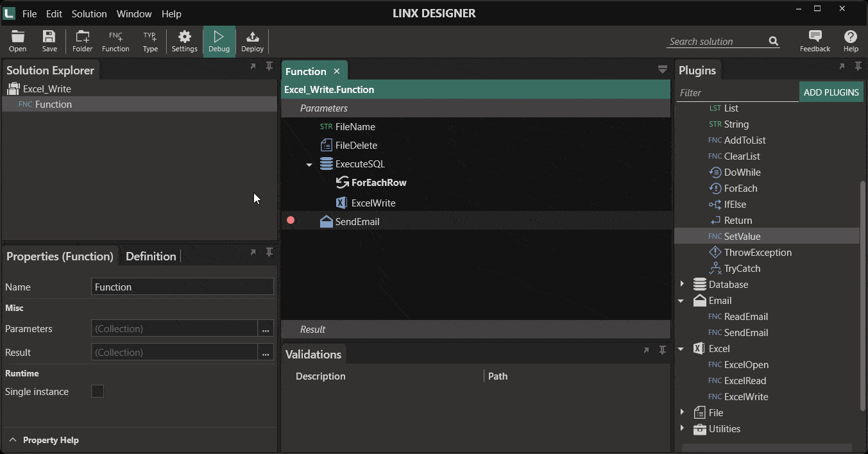Pin the Properties panel

269,252
